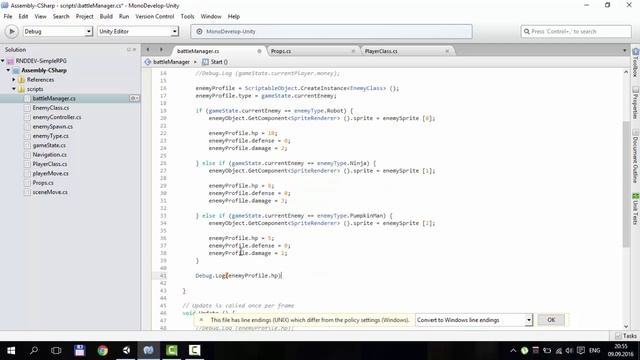
Task: Select gameState.cs in the solution tree
Action: pyautogui.click(x=49, y=145)
